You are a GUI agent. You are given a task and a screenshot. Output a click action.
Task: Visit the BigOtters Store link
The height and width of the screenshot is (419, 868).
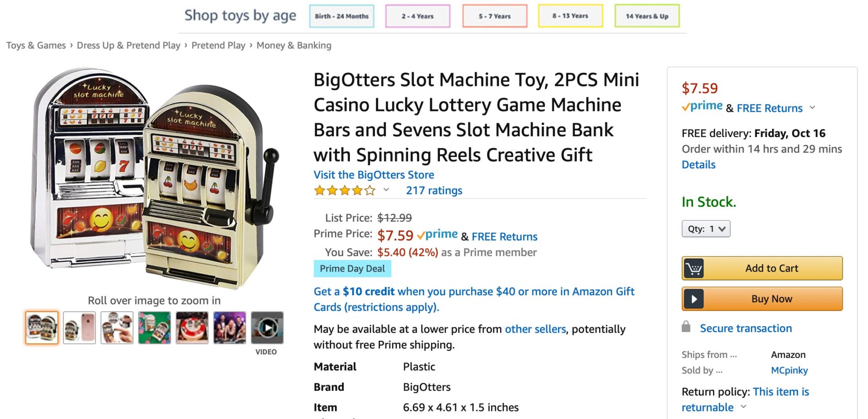[374, 175]
